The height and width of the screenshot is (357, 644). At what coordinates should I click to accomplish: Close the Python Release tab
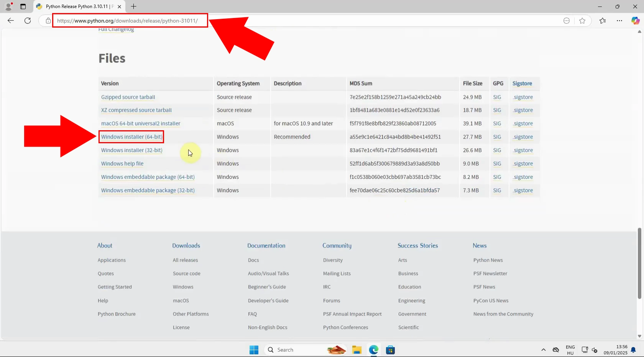point(119,7)
